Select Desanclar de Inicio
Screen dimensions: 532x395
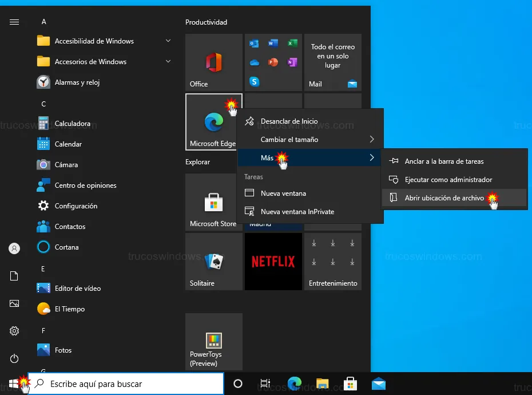[289, 121]
